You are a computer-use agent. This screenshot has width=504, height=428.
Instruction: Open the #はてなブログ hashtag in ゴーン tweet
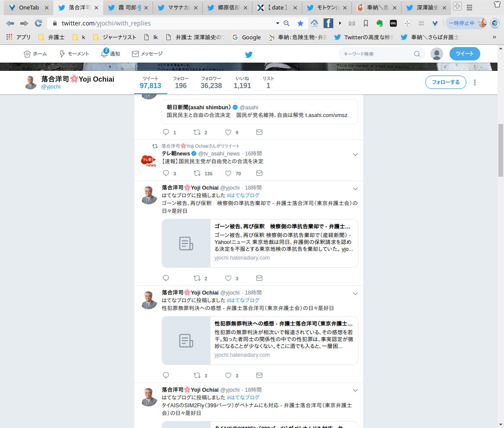pos(243,195)
